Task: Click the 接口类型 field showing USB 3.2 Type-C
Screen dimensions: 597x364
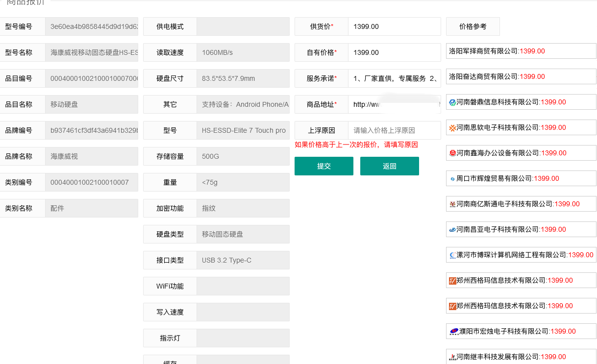Action: (x=243, y=260)
